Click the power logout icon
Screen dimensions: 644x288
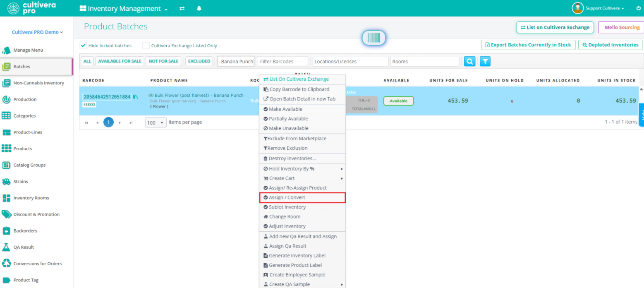tap(638, 8)
